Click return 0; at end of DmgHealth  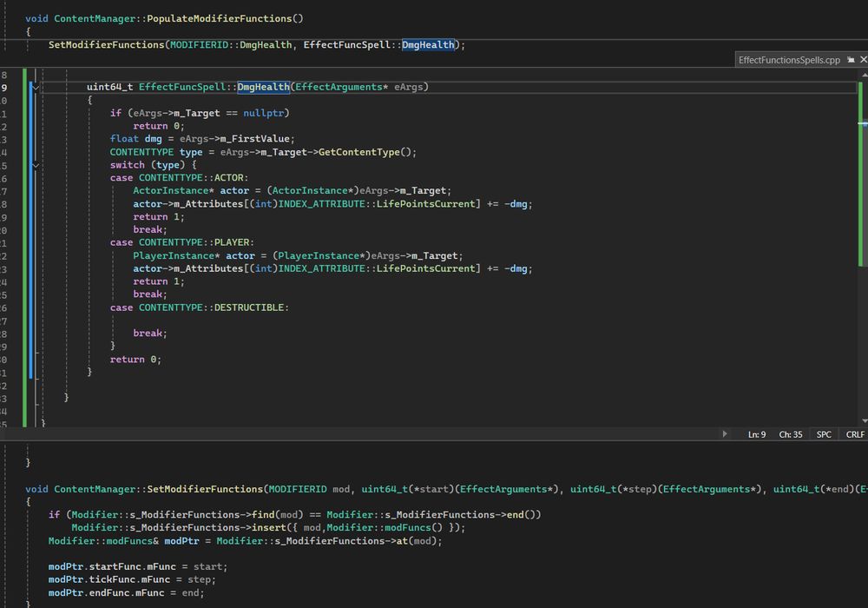pos(135,360)
